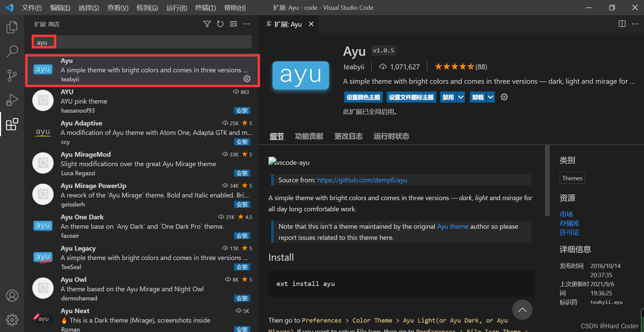This screenshot has width=644, height=332.
Task: Click the large ayu extension logo
Action: pyautogui.click(x=301, y=75)
